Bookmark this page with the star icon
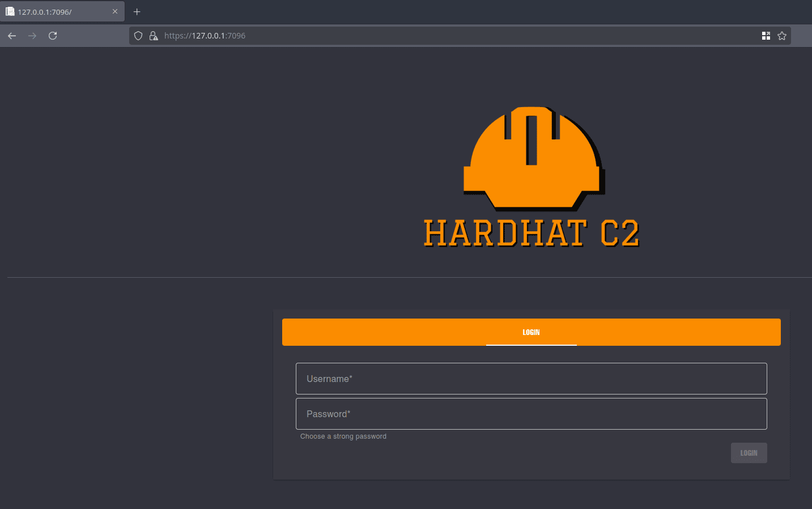 782,36
